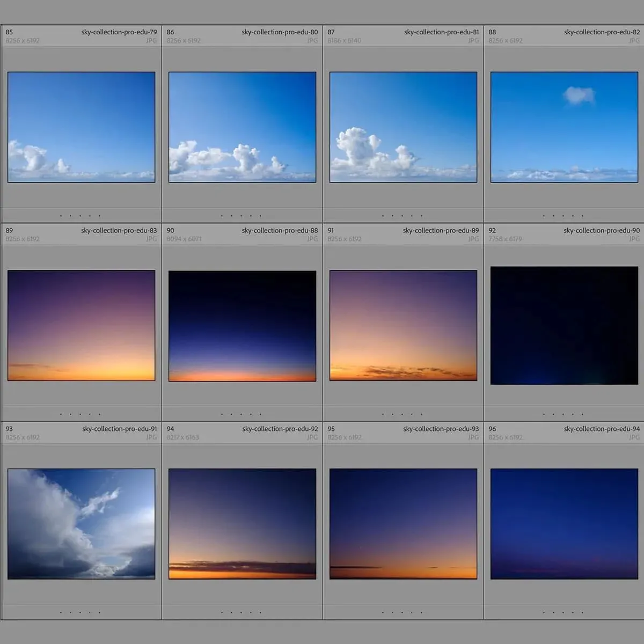Viewport: 644px width, 644px height.
Task: Select the sky-collection-pro-edu-92 dusk photo
Action: pyautogui.click(x=242, y=524)
